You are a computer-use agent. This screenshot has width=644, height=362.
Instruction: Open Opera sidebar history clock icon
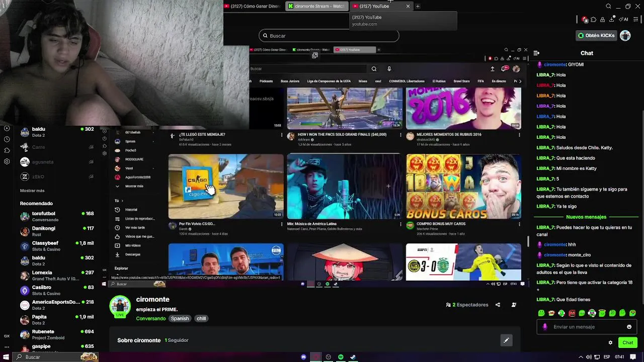7,139
